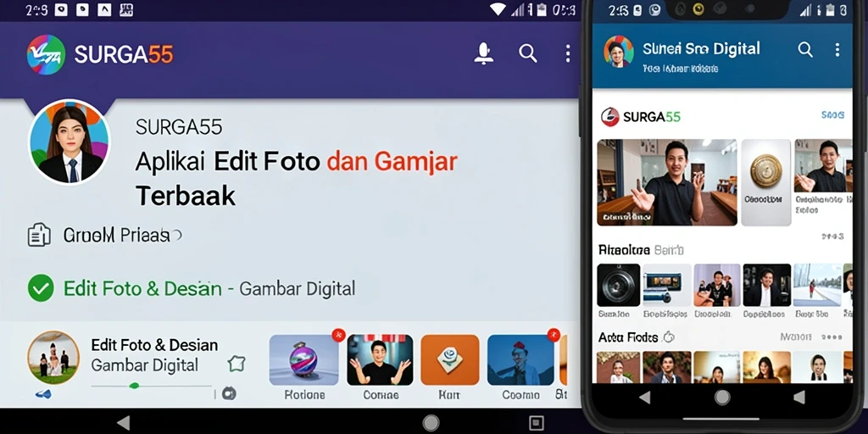Open the man in suit thumbnail in the phone middle row
The width and height of the screenshot is (868, 434).
[x=766, y=285]
